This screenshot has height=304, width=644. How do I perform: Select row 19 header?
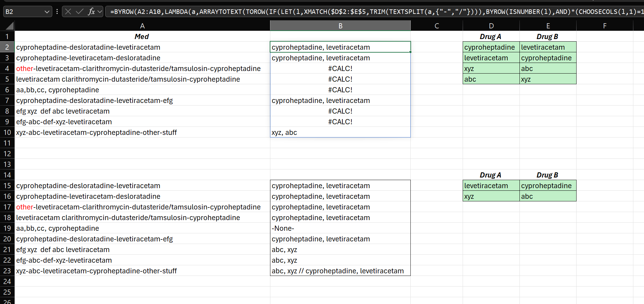click(7, 228)
